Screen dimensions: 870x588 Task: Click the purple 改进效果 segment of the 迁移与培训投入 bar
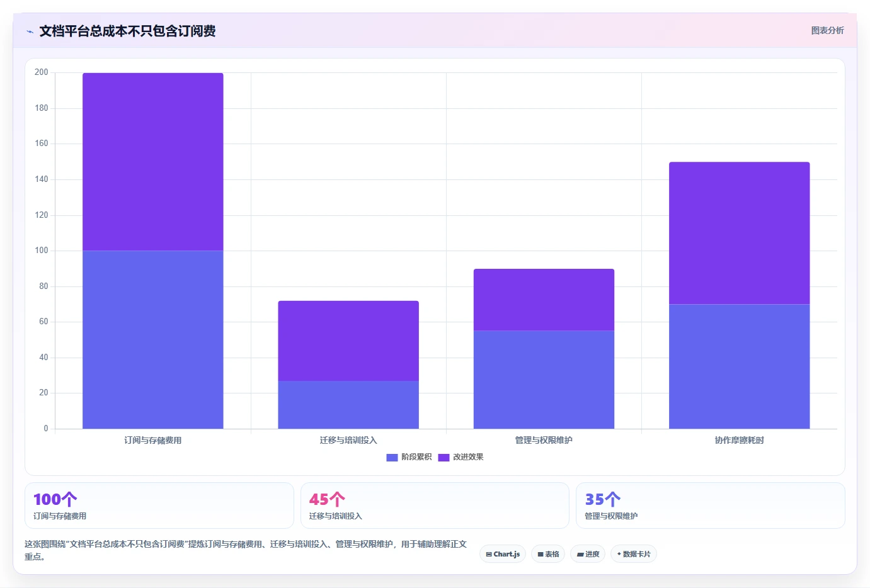(x=348, y=341)
